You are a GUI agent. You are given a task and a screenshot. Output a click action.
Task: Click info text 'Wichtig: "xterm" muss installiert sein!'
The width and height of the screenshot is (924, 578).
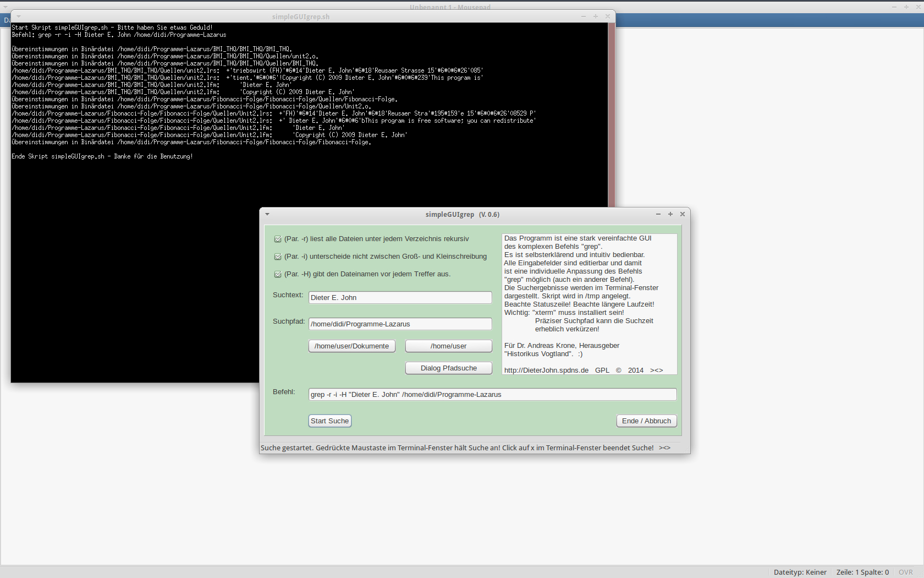564,313
